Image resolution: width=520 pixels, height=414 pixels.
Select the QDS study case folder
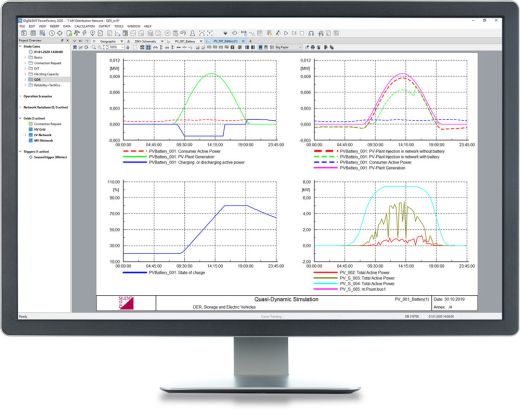(37, 80)
